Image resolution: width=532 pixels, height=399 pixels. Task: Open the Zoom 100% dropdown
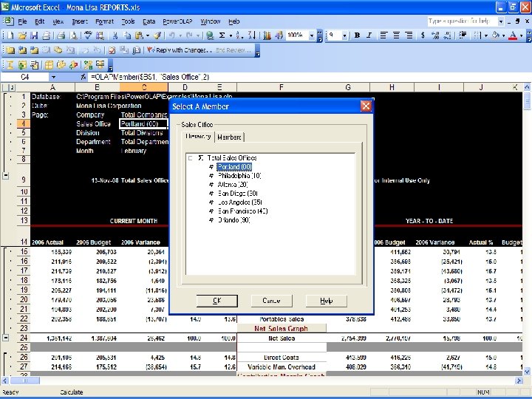pyautogui.click(x=312, y=35)
